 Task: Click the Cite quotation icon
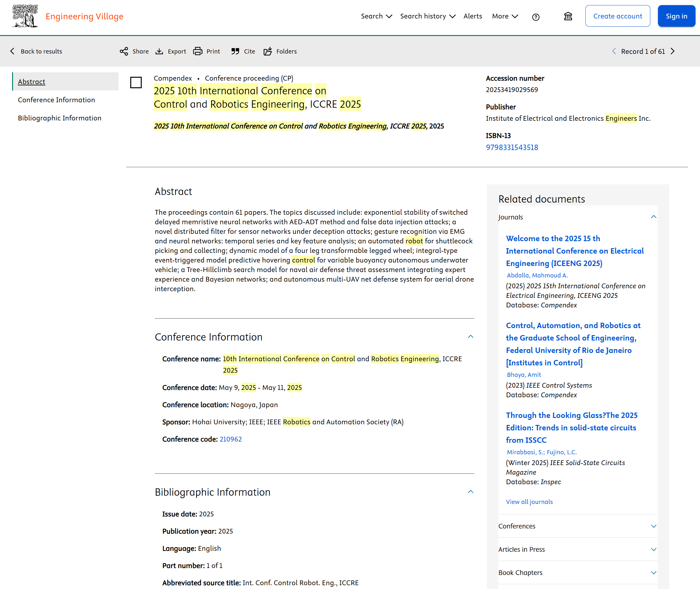point(235,51)
